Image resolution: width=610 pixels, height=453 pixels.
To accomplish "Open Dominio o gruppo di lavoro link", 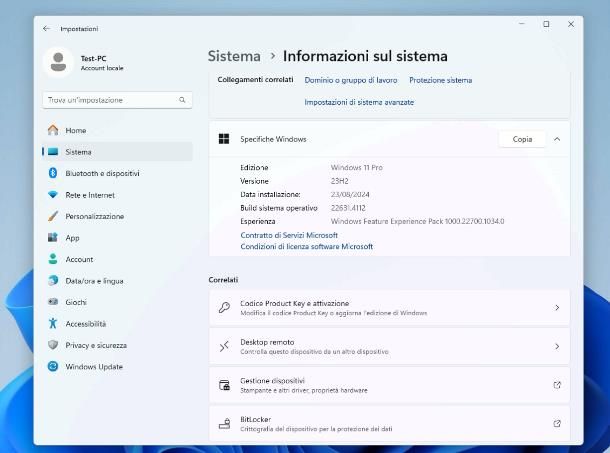I will pos(351,80).
